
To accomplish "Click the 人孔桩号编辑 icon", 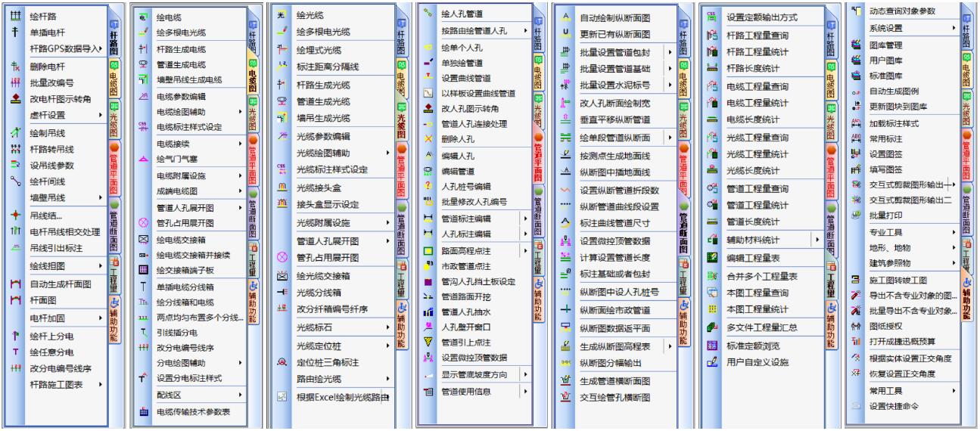I will pyautogui.click(x=428, y=186).
